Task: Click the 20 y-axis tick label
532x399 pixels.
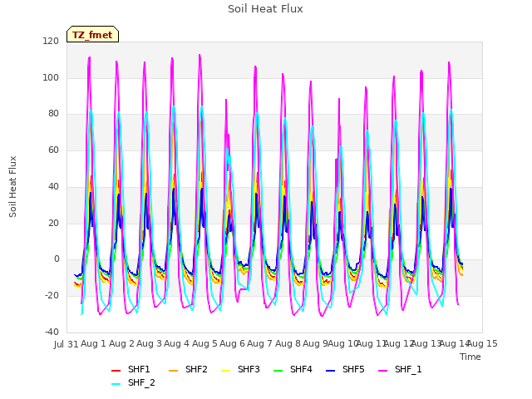Action: tap(53, 223)
